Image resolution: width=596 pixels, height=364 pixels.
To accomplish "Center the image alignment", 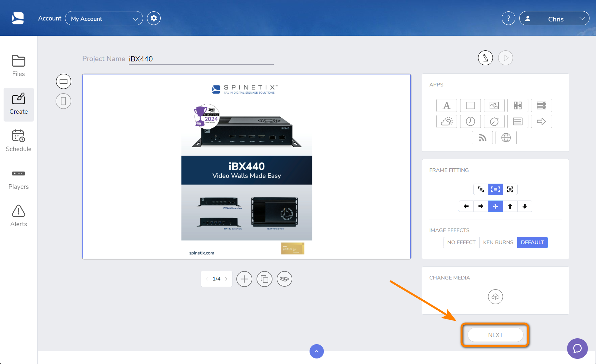I will coord(496,206).
